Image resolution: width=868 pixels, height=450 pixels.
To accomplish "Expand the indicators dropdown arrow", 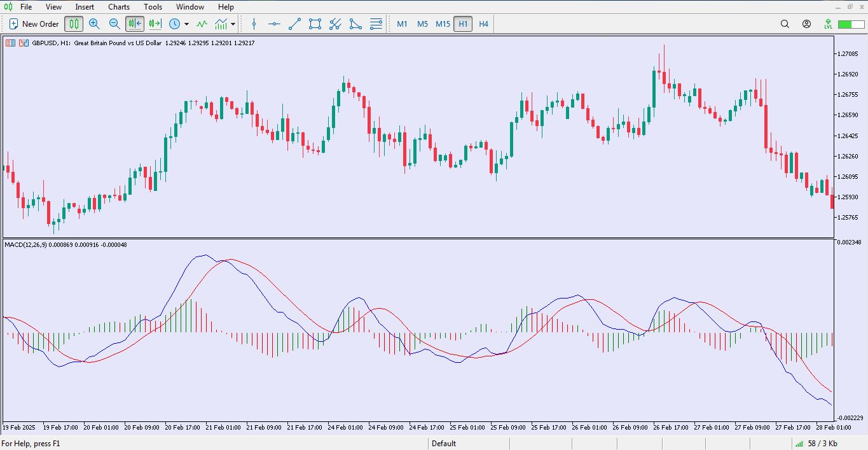I will tap(233, 24).
